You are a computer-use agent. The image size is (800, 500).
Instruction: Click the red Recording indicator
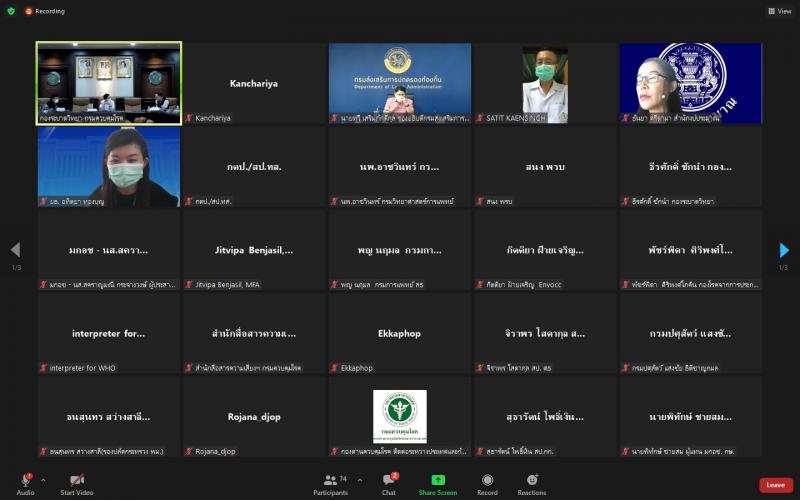pyautogui.click(x=45, y=11)
